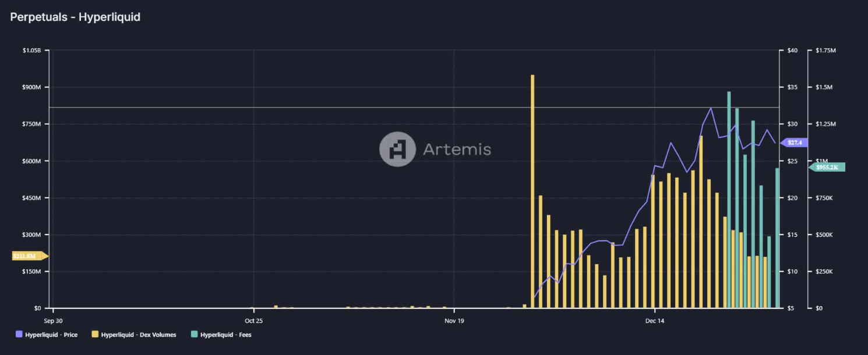This screenshot has width=868, height=355.
Task: Click the "$1.5M" fees axis label
Action: [x=825, y=87]
